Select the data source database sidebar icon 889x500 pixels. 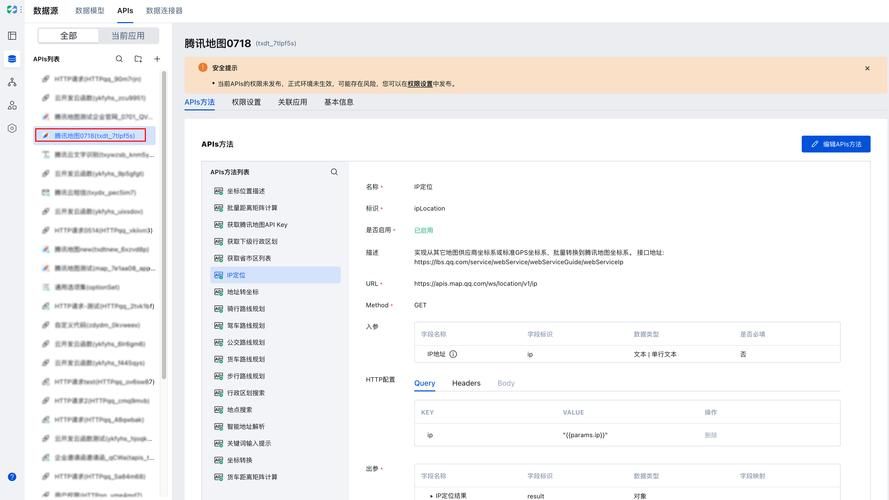point(12,59)
